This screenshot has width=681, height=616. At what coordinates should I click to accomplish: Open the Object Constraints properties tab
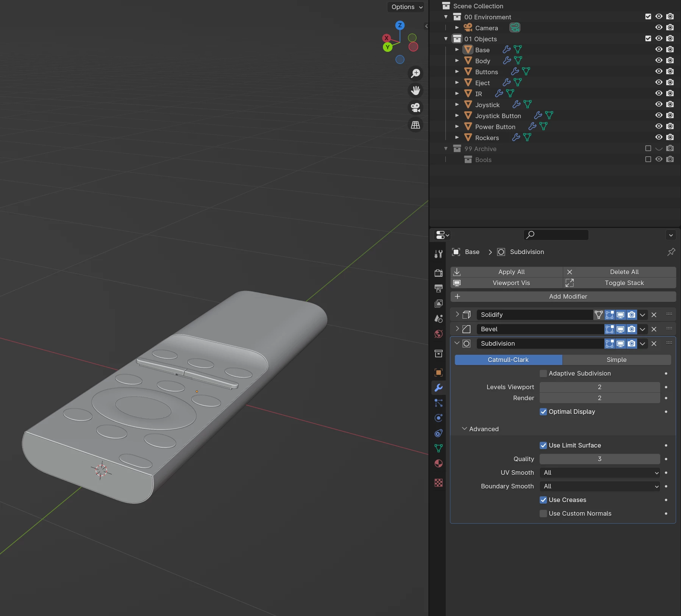pos(439,433)
